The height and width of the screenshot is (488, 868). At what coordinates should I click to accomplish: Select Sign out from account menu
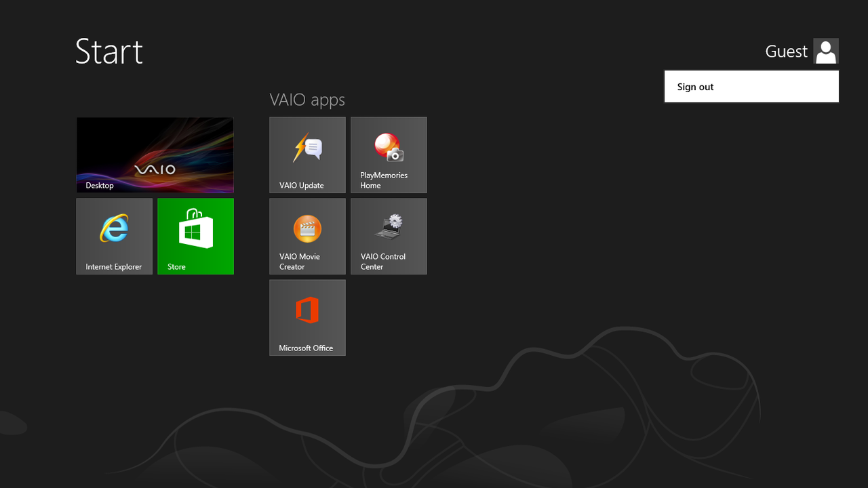click(751, 87)
